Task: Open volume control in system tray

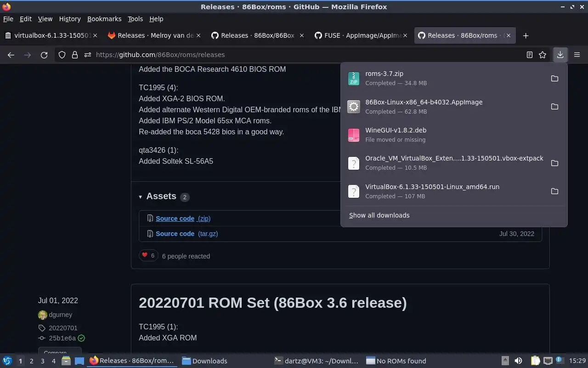Action: click(518, 361)
